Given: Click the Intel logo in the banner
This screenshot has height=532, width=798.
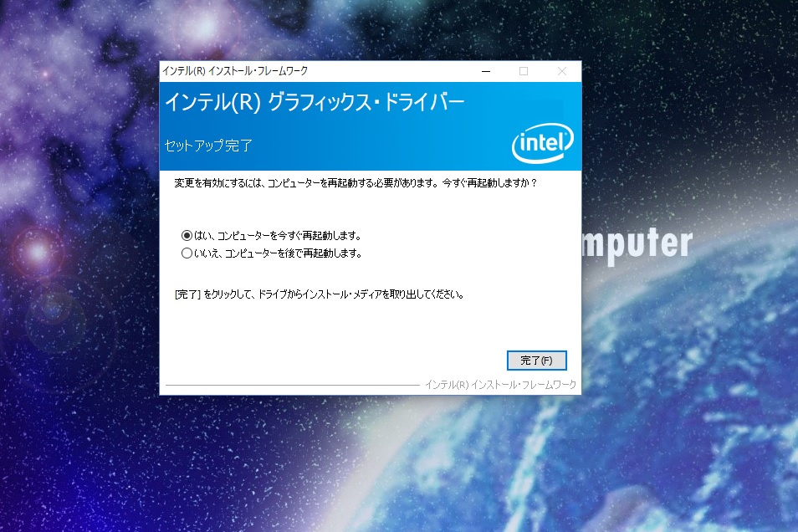Looking at the screenshot, I should 543,143.
